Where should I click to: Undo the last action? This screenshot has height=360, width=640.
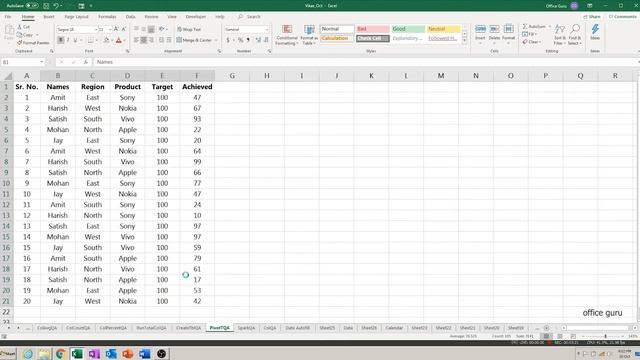pyautogui.click(x=56, y=6)
